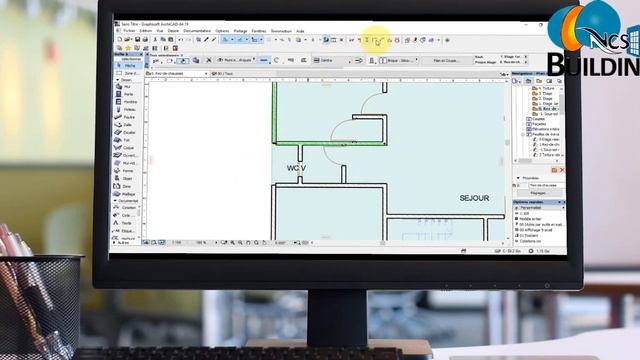
Task: Click the Réglages button in navigator
Action: [x=538, y=193]
